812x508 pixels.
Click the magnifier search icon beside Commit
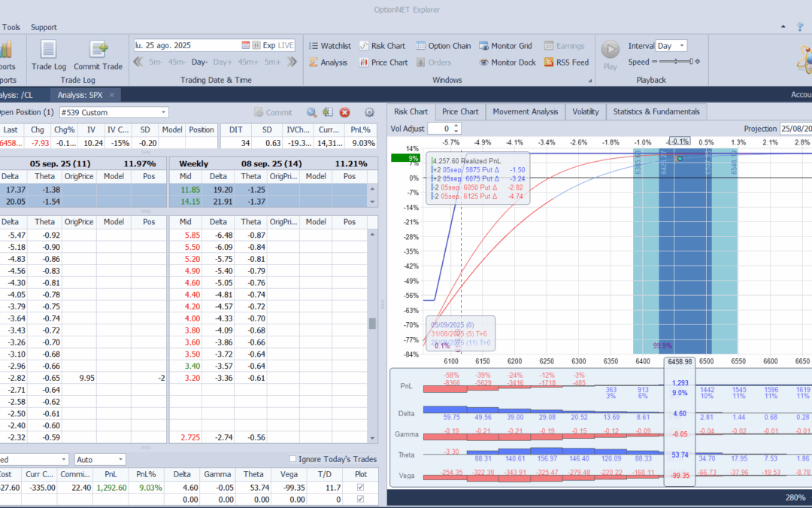coord(311,112)
